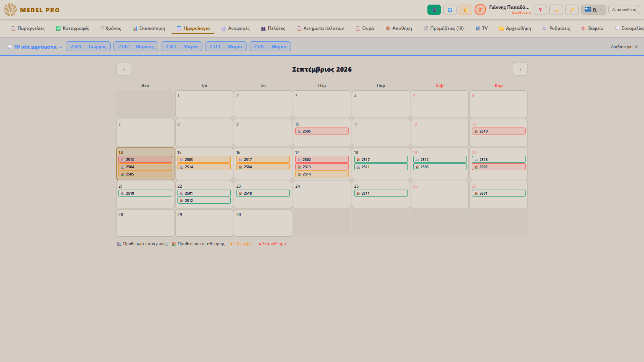
Task: Click the green abacus icon button
Action: point(434,10)
